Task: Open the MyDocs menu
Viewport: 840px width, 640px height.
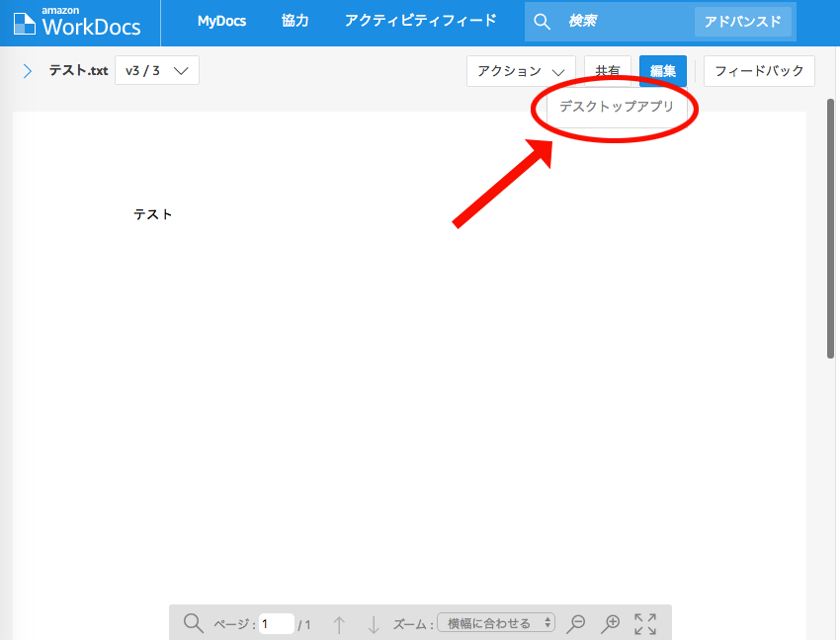Action: click(x=221, y=21)
